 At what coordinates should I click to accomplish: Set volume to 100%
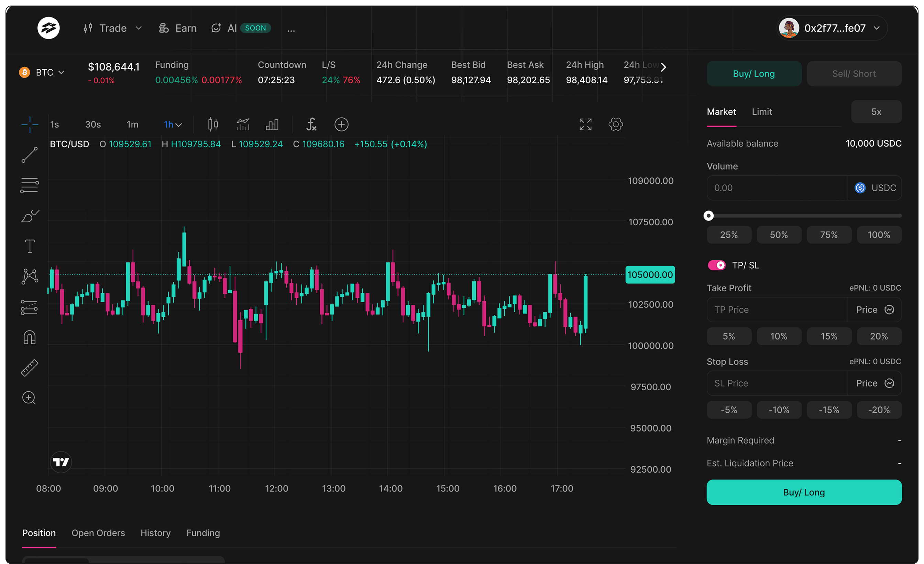coord(879,235)
